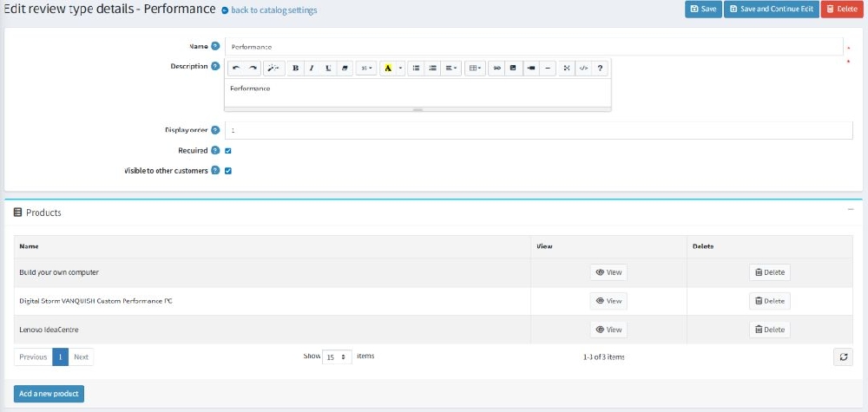Toggle italic formatting in description
This screenshot has height=412, width=868.
coord(312,68)
